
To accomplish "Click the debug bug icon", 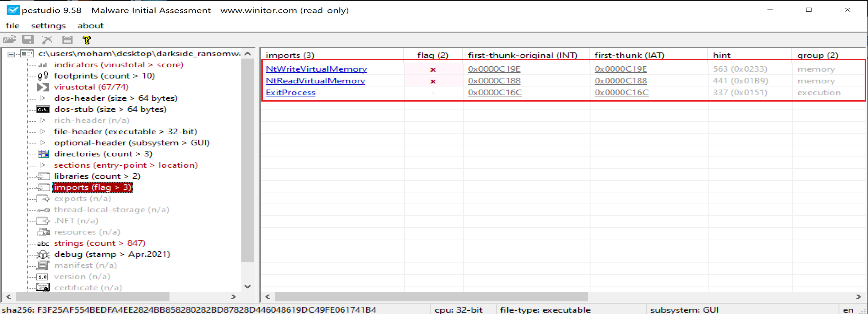I will coord(43,254).
